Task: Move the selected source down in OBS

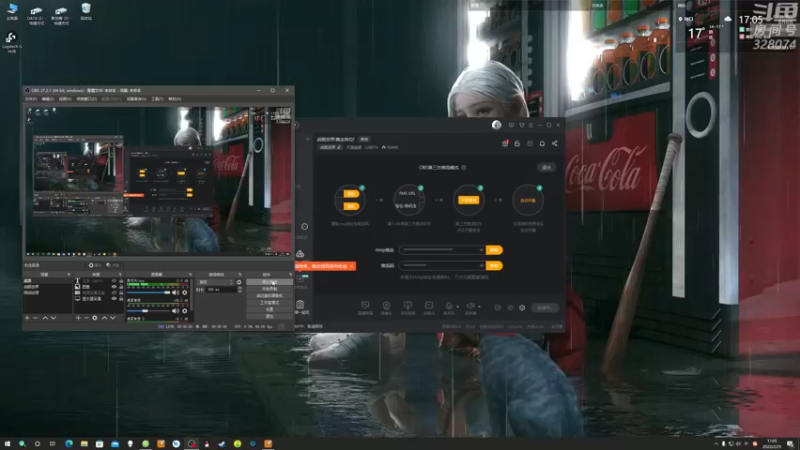Action: (x=113, y=318)
